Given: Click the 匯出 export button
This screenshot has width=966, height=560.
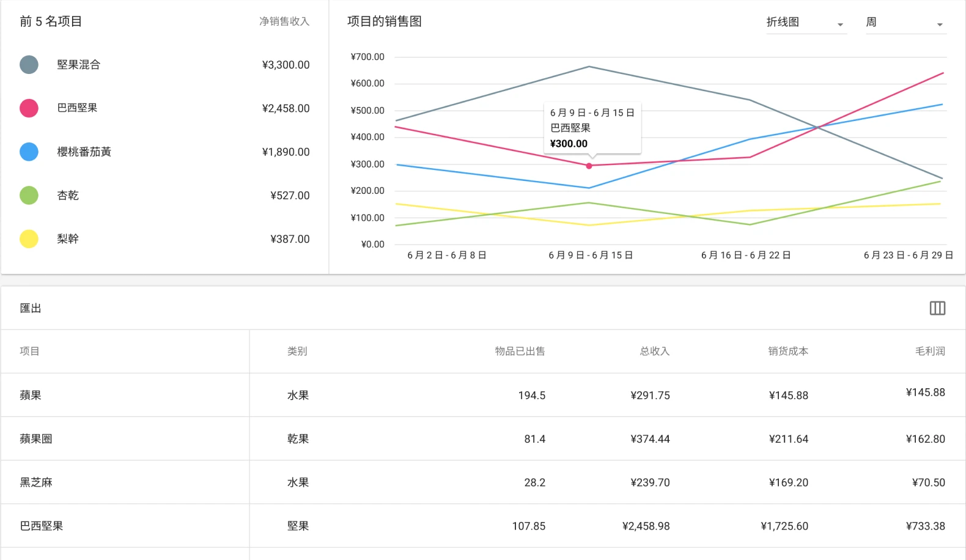Looking at the screenshot, I should pyautogui.click(x=31, y=308).
